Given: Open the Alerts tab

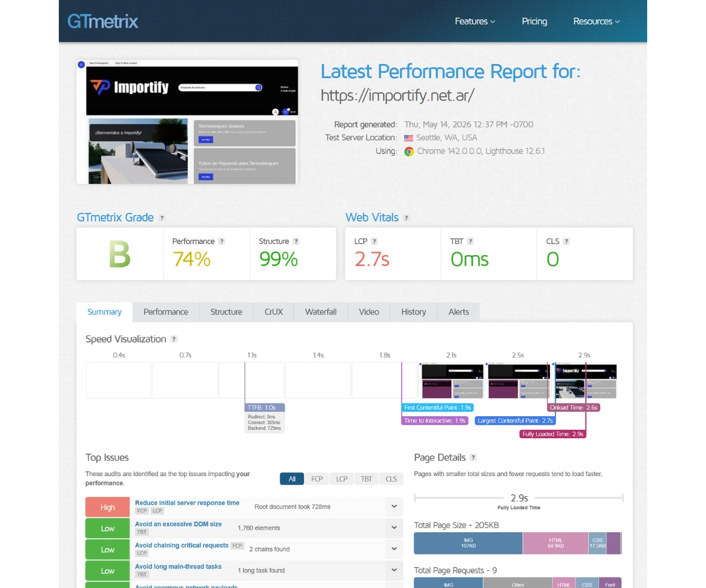Looking at the screenshot, I should (459, 312).
